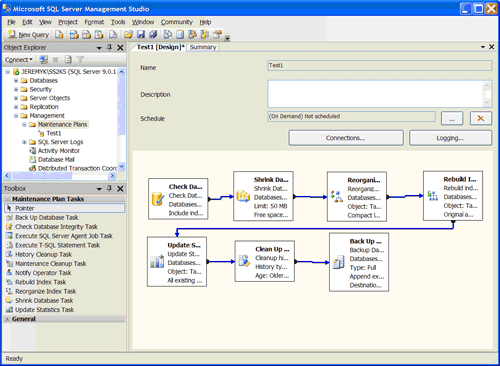
Task: Select Activity Monitor in Object Explorer
Action: click(x=59, y=151)
